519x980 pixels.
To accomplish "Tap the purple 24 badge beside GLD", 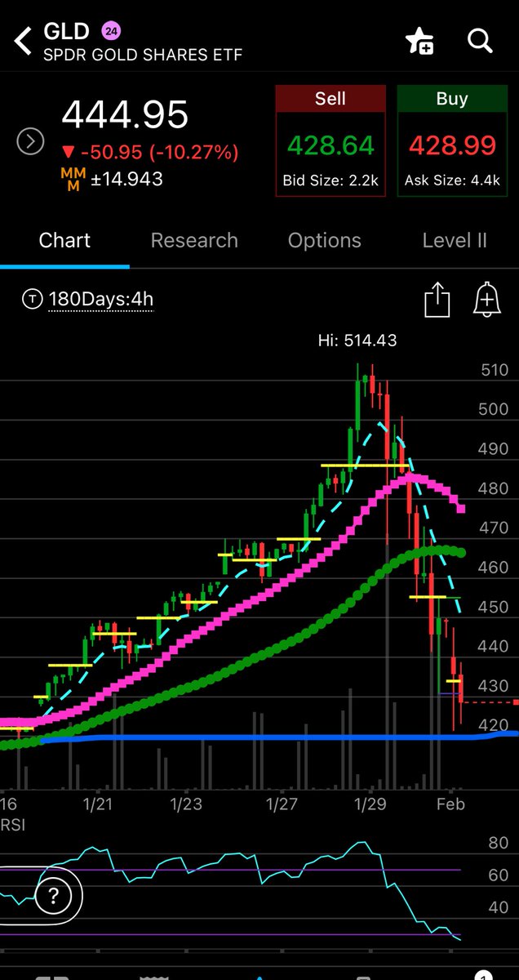I will tap(110, 31).
